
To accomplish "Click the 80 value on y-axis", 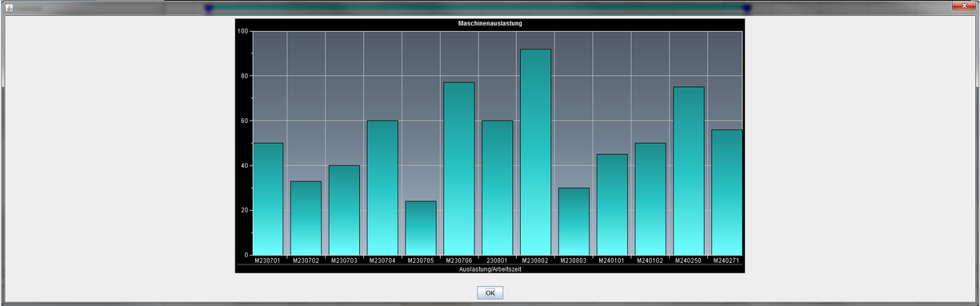I will 245,76.
